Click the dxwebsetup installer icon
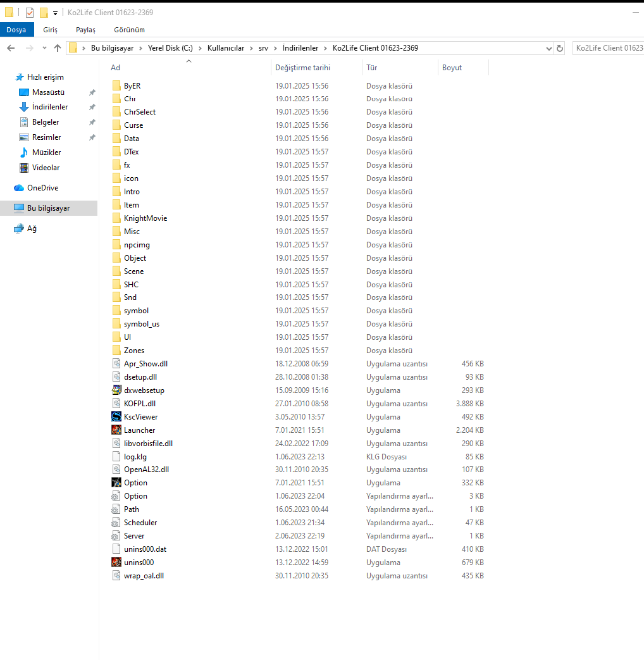644x660 pixels. [x=116, y=390]
